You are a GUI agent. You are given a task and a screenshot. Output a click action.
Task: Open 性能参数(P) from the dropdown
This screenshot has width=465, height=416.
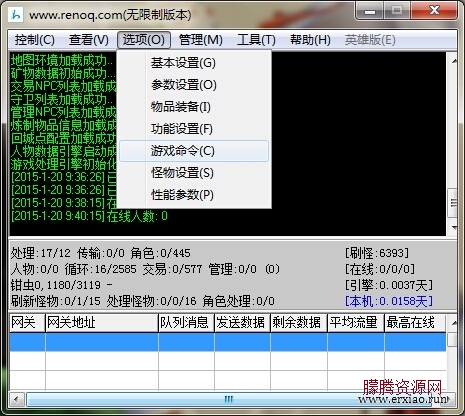194,195
